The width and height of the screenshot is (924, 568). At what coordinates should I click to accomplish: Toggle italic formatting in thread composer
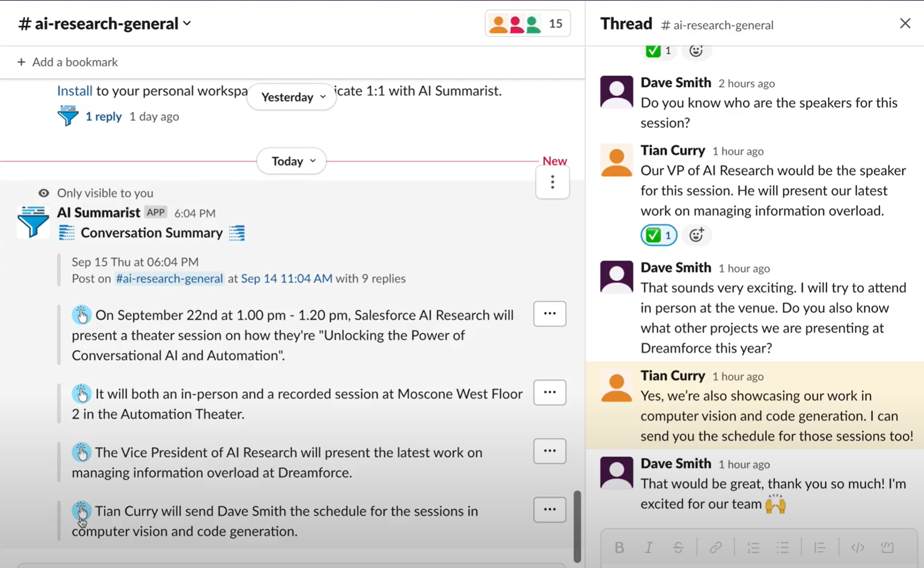click(648, 547)
